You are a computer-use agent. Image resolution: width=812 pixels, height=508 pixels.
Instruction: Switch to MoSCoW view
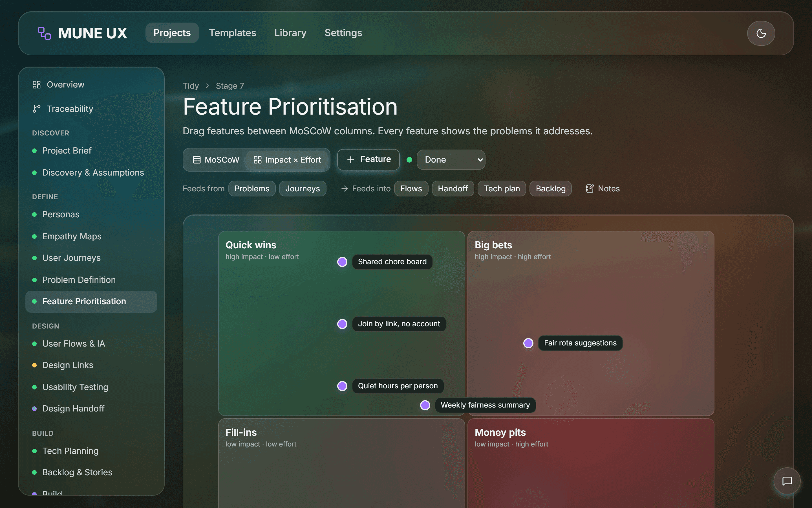click(216, 160)
